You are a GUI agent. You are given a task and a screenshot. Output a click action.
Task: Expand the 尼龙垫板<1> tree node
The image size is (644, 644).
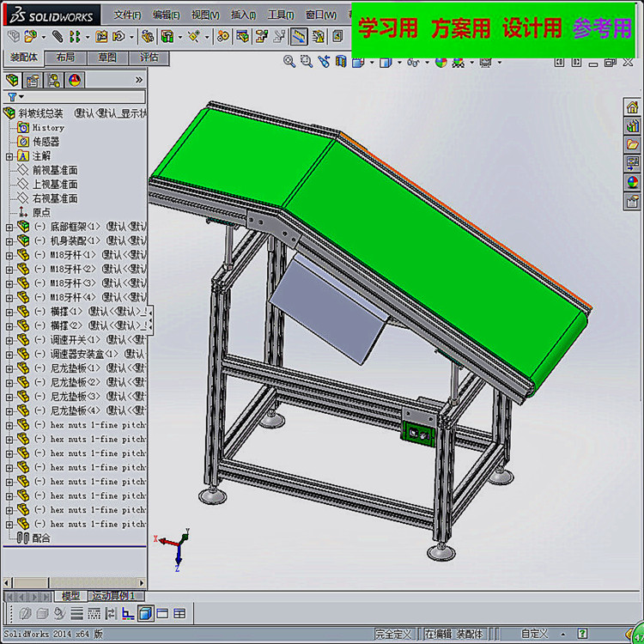coord(9,369)
